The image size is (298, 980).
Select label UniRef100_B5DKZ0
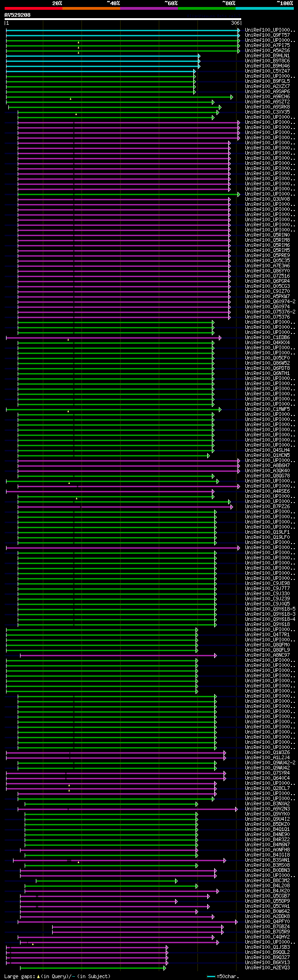pyautogui.click(x=267, y=824)
